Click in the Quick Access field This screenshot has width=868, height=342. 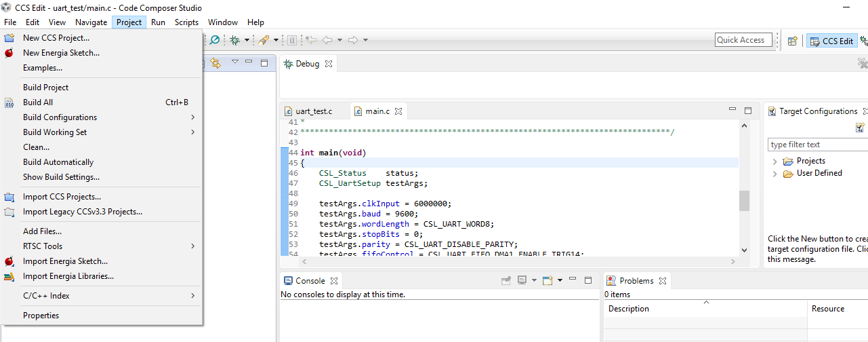pyautogui.click(x=744, y=40)
